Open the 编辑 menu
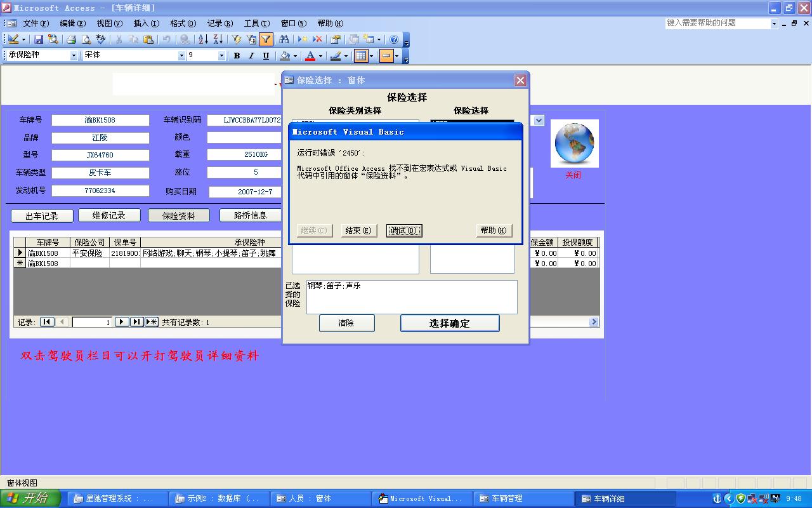 [x=72, y=23]
